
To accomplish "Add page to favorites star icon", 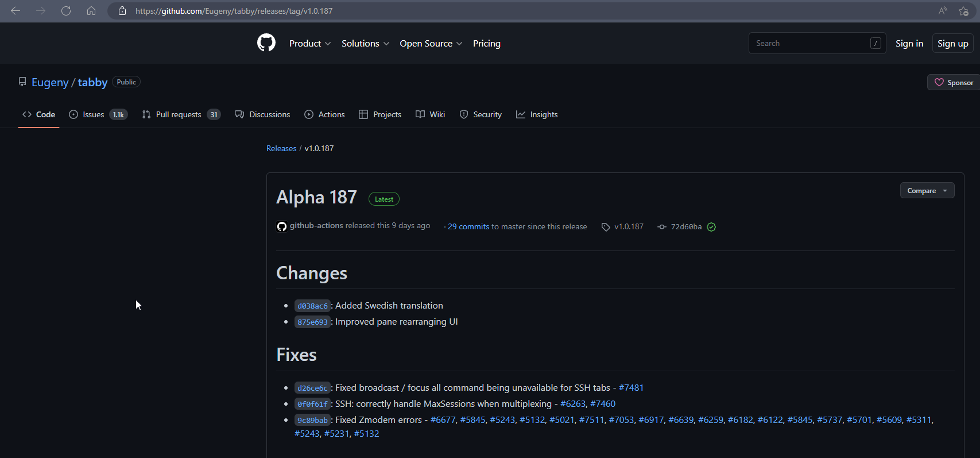I will pyautogui.click(x=964, y=11).
